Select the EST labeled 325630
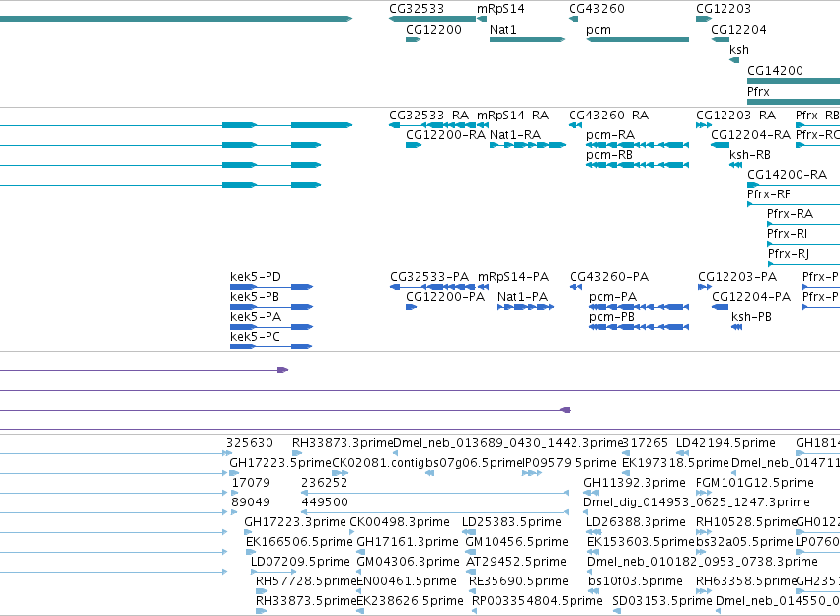Image resolution: width=840 pixels, height=616 pixels. (x=250, y=443)
